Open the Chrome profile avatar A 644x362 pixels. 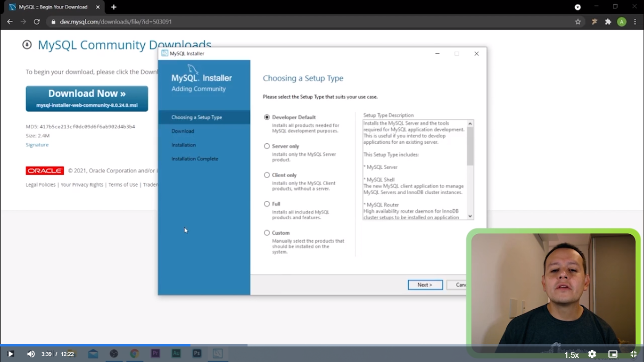622,22
